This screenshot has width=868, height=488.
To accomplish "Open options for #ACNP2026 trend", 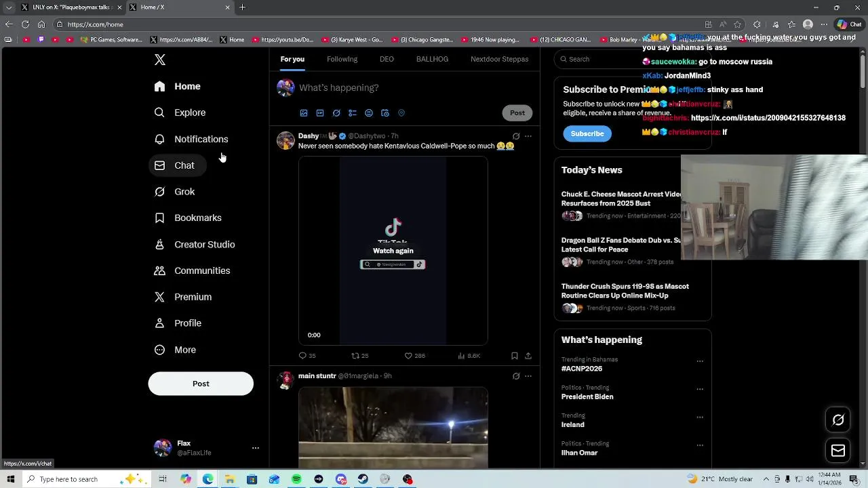I will pos(700,361).
